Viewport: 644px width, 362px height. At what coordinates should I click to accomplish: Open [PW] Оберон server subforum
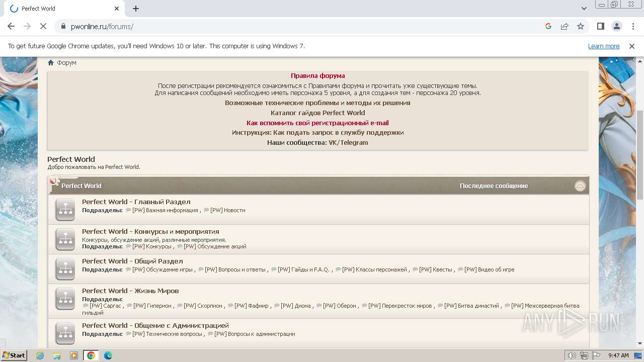[x=340, y=306]
